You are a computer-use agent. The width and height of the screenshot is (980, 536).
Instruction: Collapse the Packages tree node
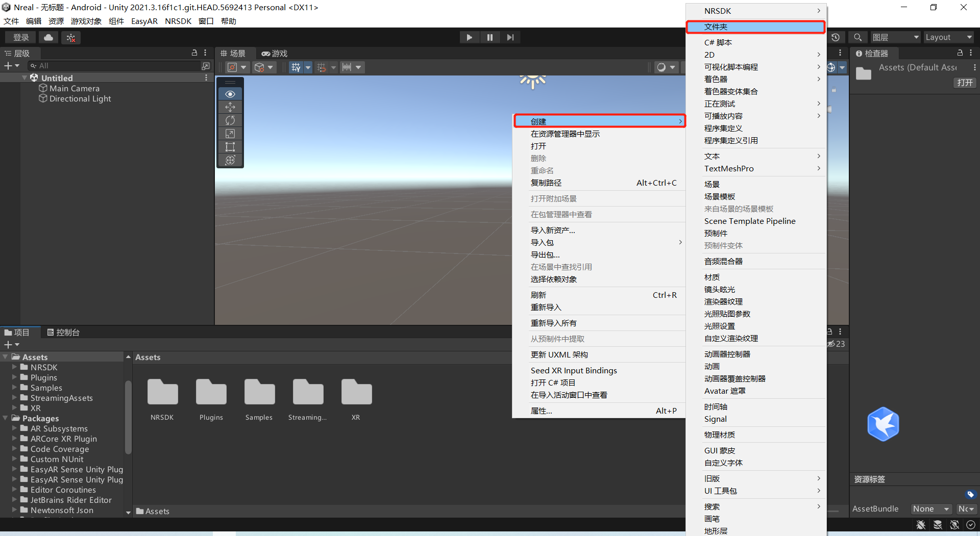5,418
